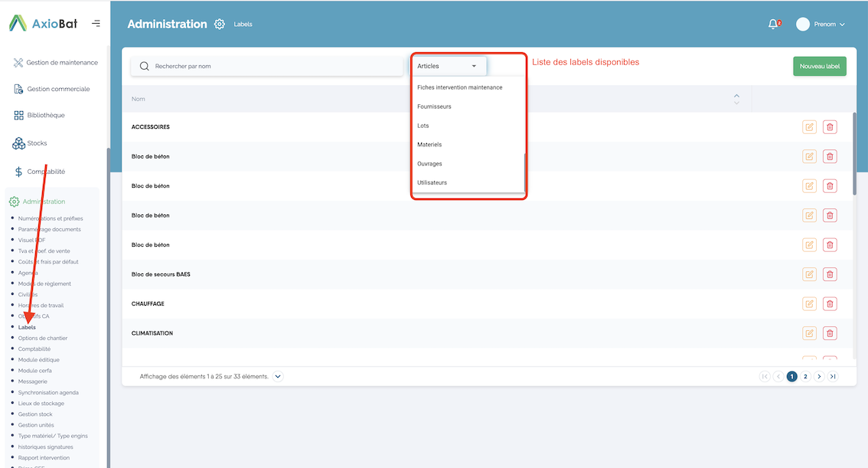Open the Articles label type dropdown

449,66
